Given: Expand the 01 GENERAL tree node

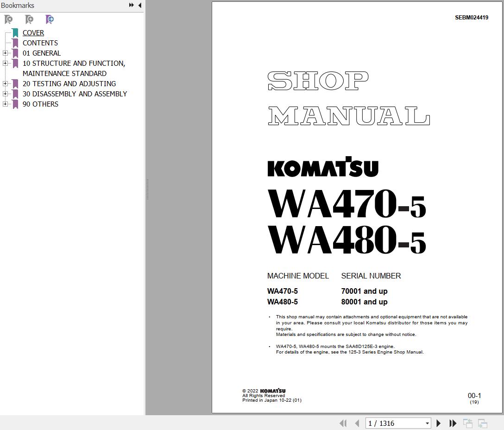Looking at the screenshot, I should point(5,53).
